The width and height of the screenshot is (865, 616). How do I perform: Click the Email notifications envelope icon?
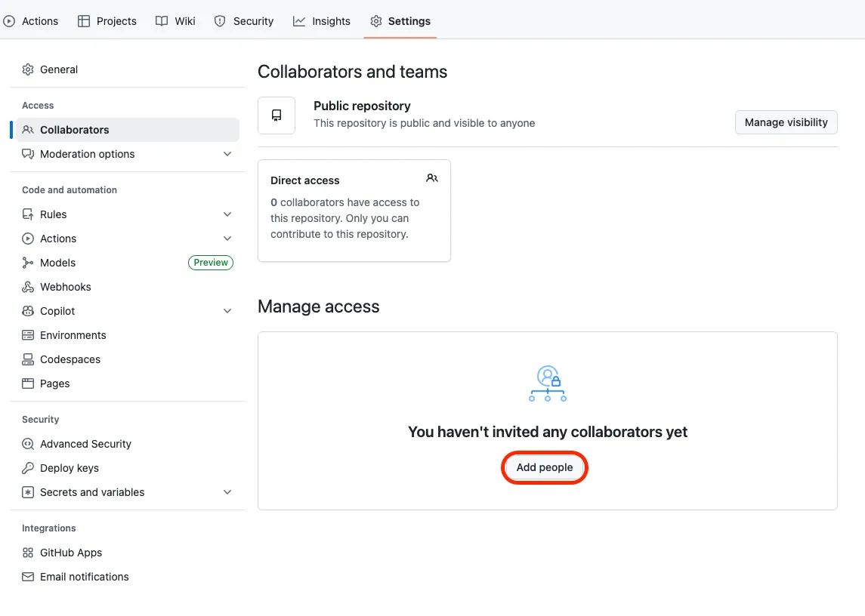pos(28,577)
